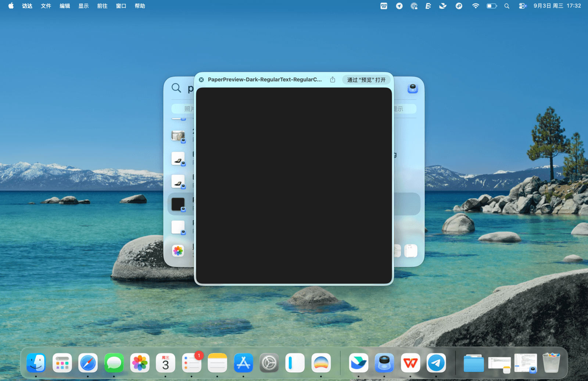Viewport: 588px width, 381px height.
Task: Open Telegram from the Dock
Action: [x=436, y=363]
